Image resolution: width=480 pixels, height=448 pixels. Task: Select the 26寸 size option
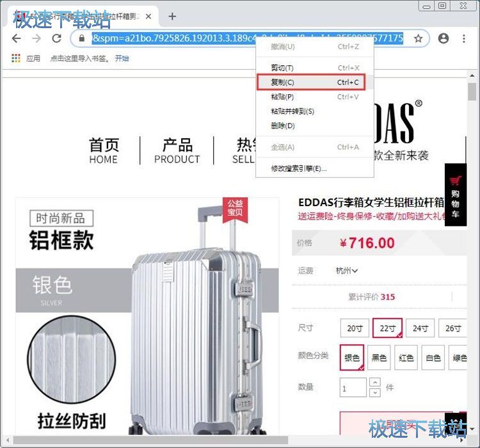[x=452, y=328]
